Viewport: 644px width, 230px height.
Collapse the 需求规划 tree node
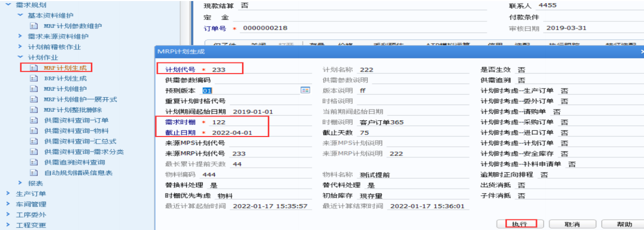pos(8,4)
